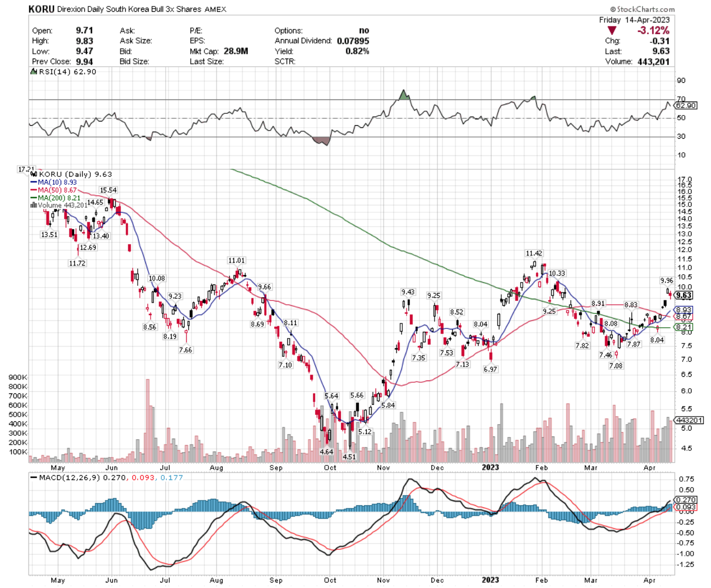The image size is (711, 588).
Task: Click the Oct marker on MACD time axis
Action: (330, 580)
